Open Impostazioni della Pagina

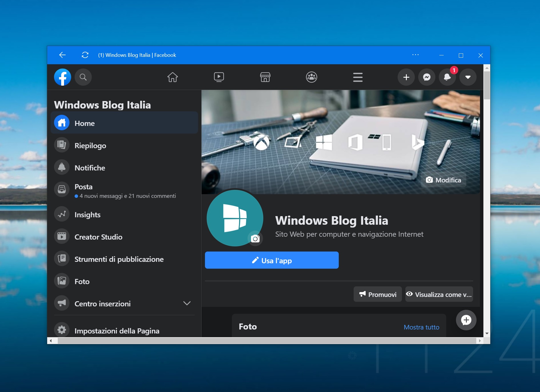[124, 330]
